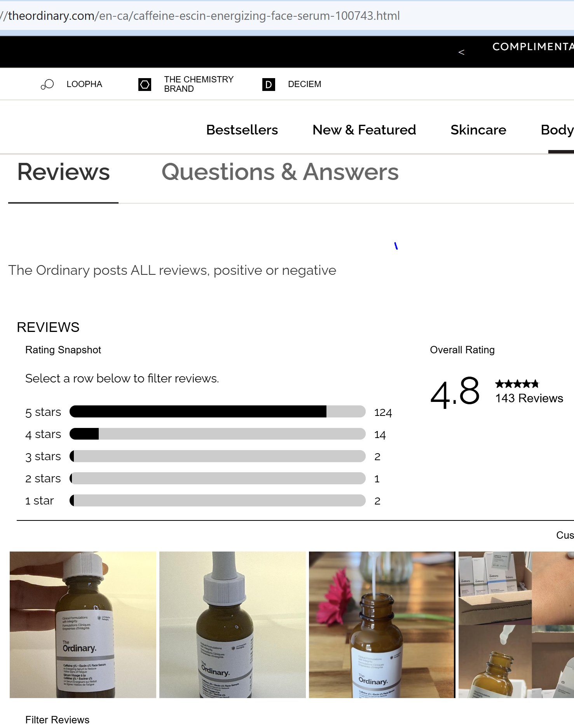Screen dimensions: 574x728
Task: Open customer photo with pink flower
Action: click(x=382, y=625)
